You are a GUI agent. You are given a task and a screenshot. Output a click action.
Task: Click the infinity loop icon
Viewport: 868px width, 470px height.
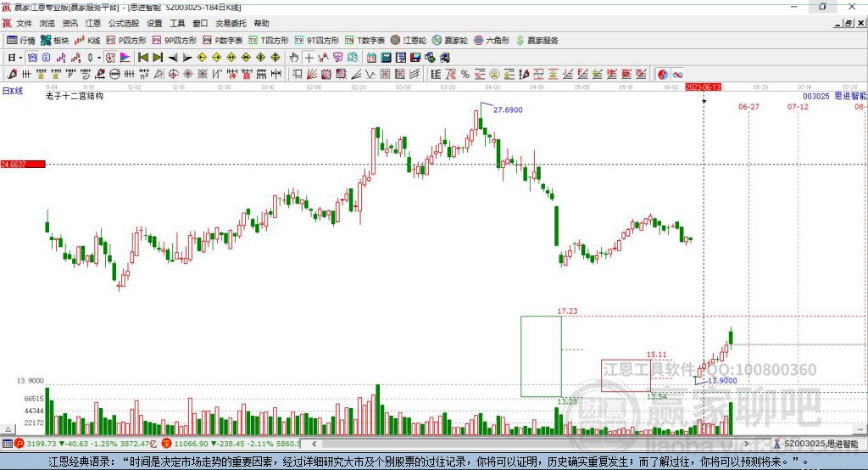[677, 75]
